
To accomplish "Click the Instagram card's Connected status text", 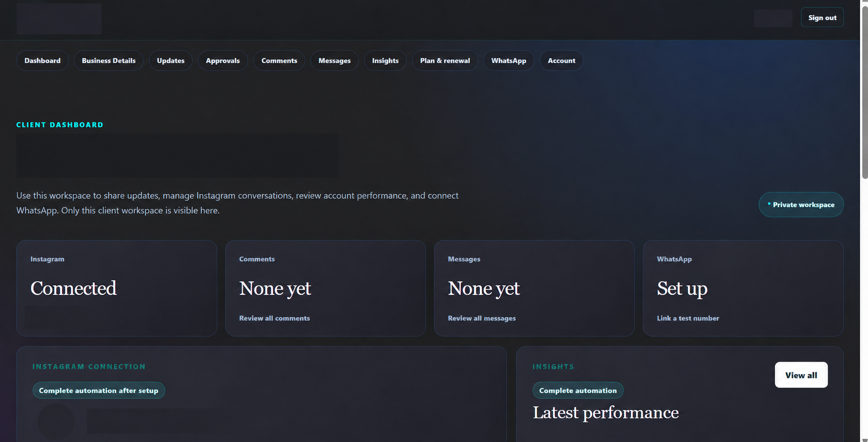I will coord(74,288).
